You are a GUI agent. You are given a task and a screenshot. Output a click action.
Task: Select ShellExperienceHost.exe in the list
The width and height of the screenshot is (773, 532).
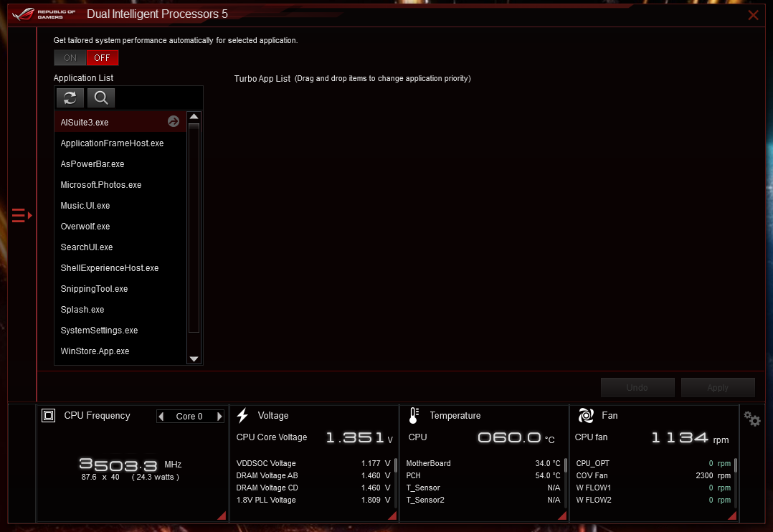click(x=120, y=267)
